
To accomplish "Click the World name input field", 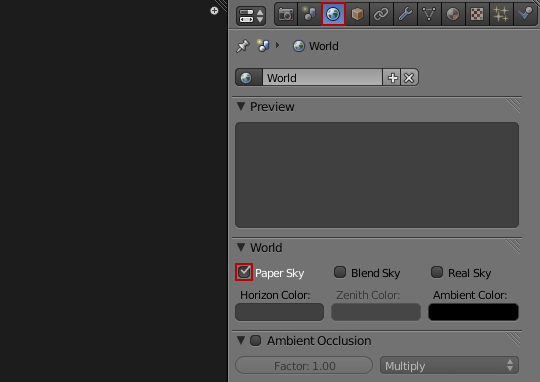I will tap(322, 78).
